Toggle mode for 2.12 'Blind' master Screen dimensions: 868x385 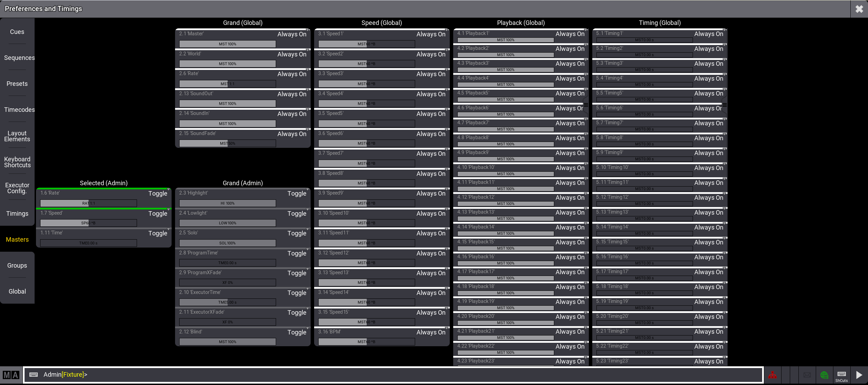[x=296, y=332]
